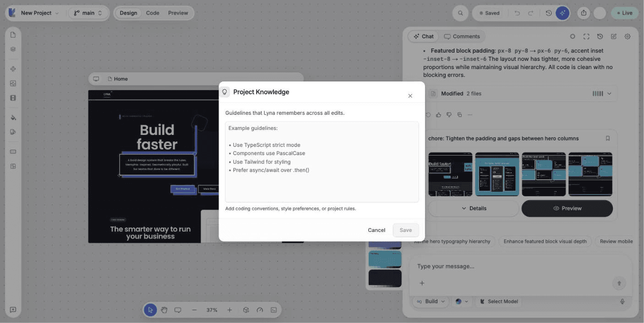
Task: Click the search magnifier icon in the top bar
Action: pos(460,13)
